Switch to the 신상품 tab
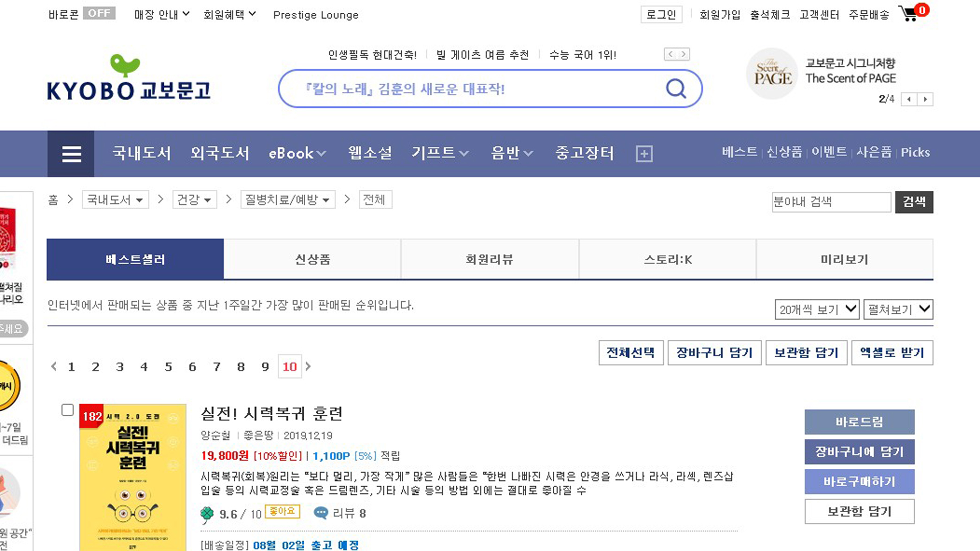This screenshot has height=551, width=980. click(x=312, y=259)
